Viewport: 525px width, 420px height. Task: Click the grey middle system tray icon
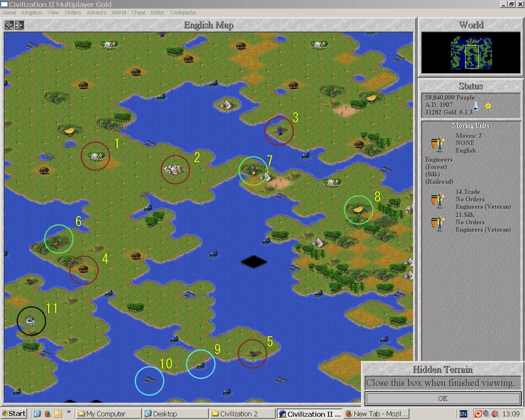486,414
